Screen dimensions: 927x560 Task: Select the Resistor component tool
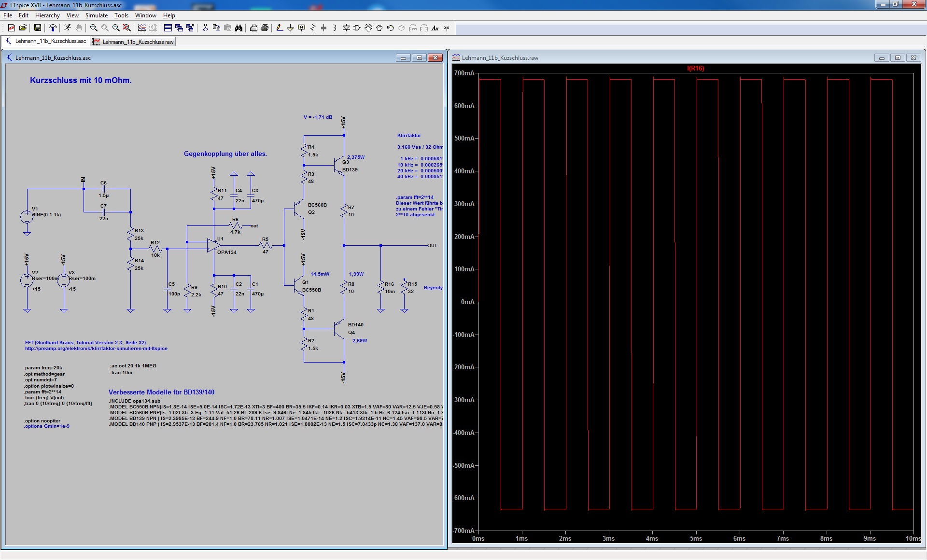coord(312,28)
